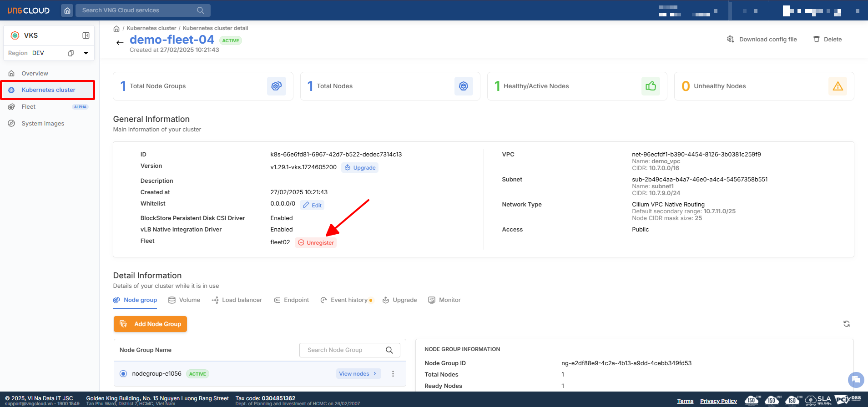Viewport: 868px width, 407px height.
Task: Click Download config file
Action: [762, 40]
